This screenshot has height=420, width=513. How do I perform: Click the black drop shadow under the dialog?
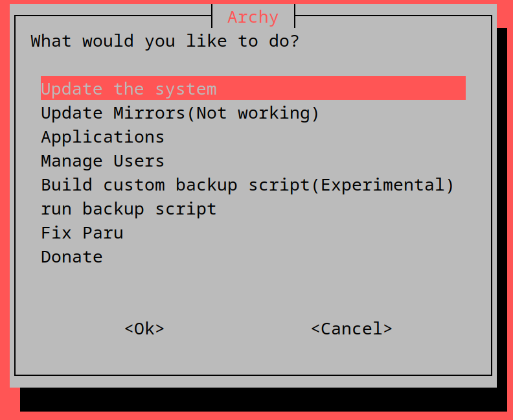pyautogui.click(x=259, y=399)
